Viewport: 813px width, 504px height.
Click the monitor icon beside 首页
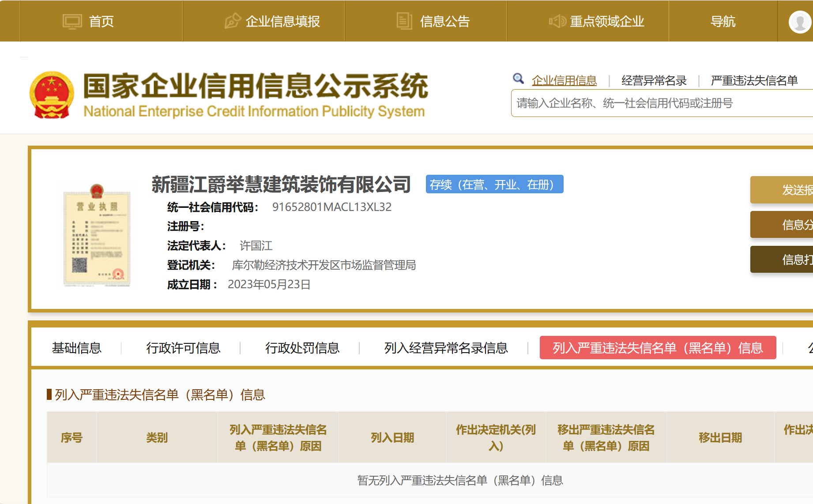click(x=72, y=21)
